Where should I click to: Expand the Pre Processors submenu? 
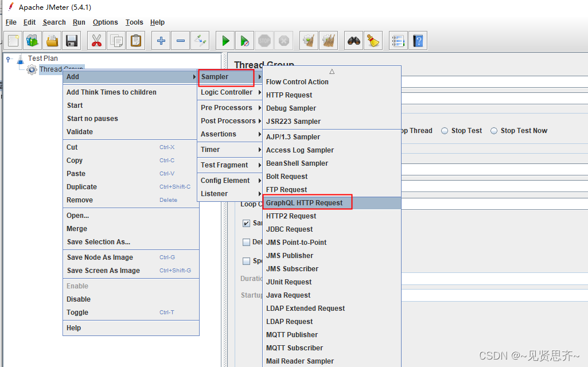click(230, 108)
